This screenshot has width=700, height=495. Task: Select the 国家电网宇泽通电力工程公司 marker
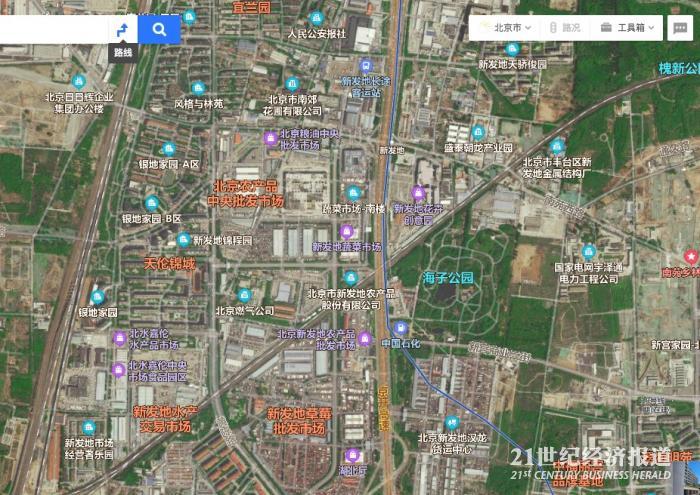click(x=588, y=252)
